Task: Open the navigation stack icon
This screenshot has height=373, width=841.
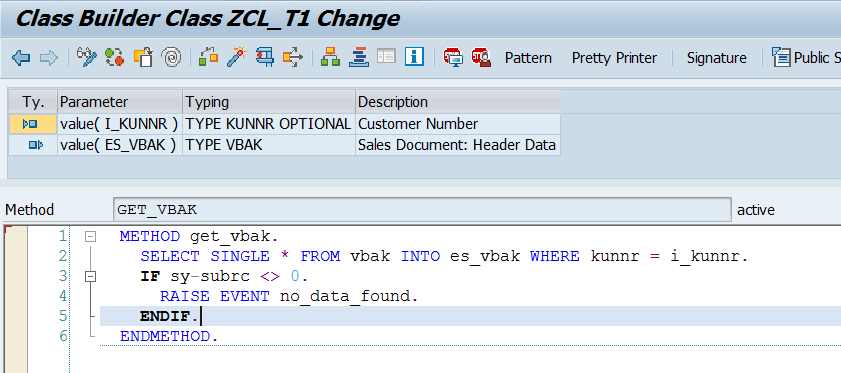Action: click(358, 57)
